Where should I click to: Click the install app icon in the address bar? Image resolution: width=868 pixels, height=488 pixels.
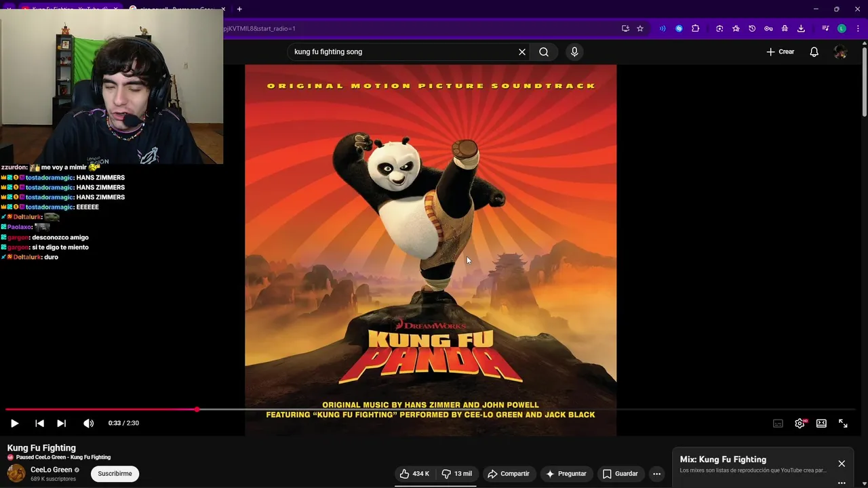[x=625, y=28]
